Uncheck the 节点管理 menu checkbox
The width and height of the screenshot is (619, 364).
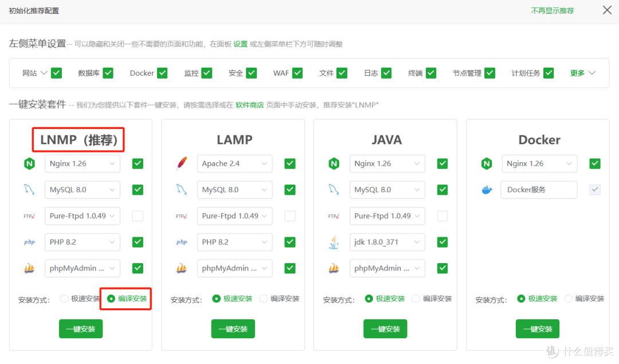pos(490,73)
